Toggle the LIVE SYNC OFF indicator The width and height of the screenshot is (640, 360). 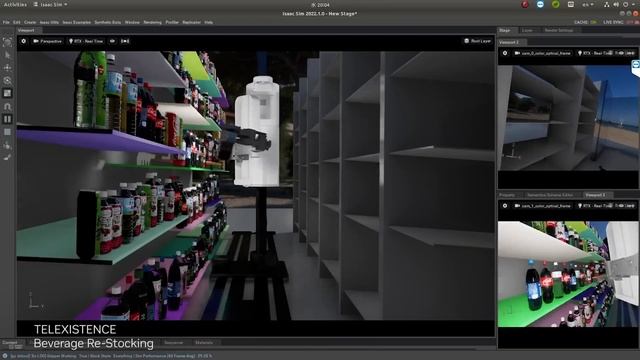[x=620, y=22]
